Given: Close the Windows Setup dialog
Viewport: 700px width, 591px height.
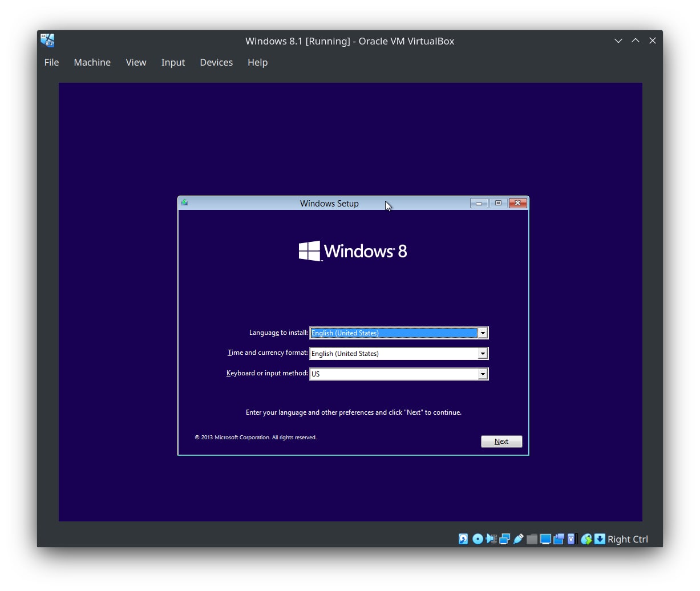Looking at the screenshot, I should point(517,203).
